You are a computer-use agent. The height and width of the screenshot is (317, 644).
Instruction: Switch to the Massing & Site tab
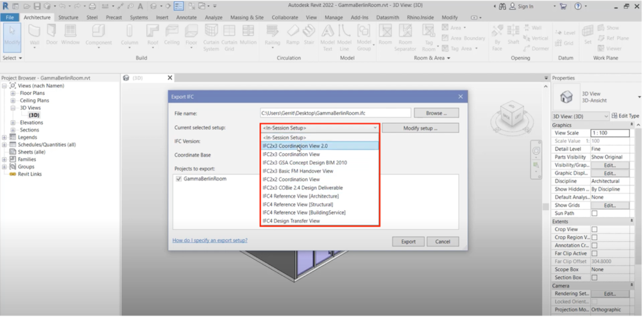[247, 18]
